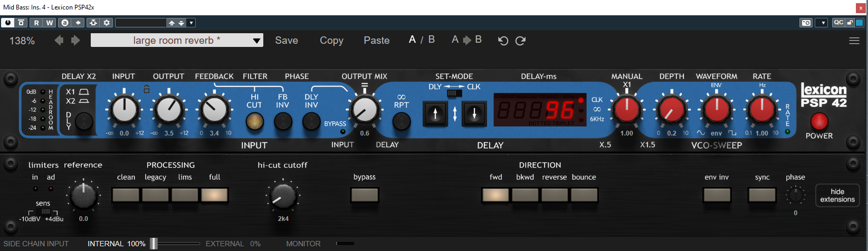This screenshot has width=868, height=251.
Task: Select 'full' processing mode
Action: click(x=214, y=195)
